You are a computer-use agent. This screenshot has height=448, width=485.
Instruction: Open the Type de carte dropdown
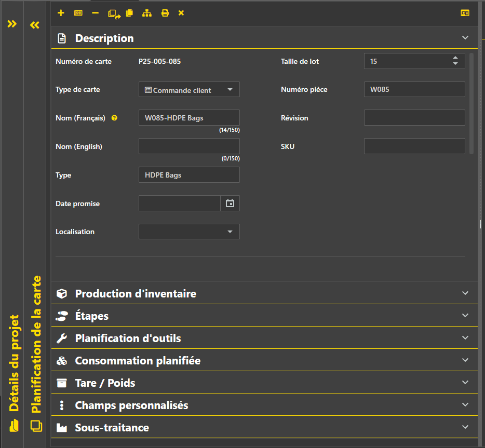[x=189, y=90]
